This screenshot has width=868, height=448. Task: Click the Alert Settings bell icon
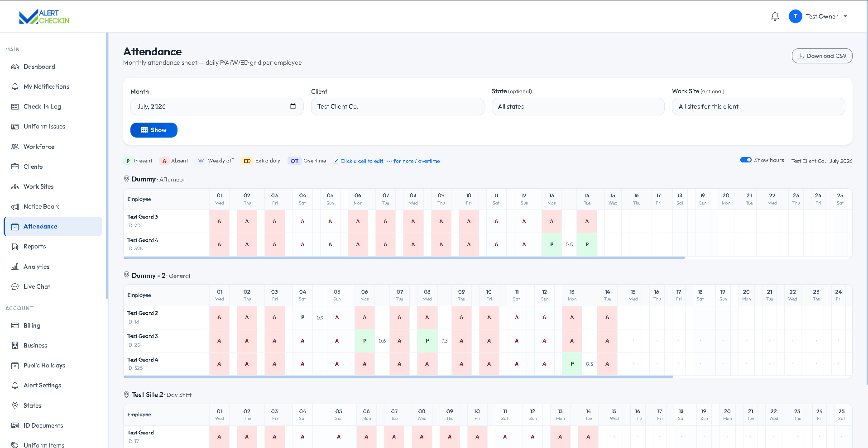(15, 386)
